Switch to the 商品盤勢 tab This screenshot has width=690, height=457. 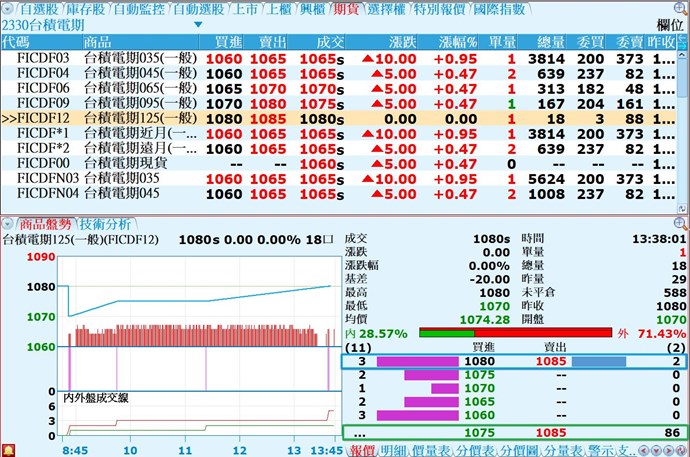pyautogui.click(x=45, y=224)
